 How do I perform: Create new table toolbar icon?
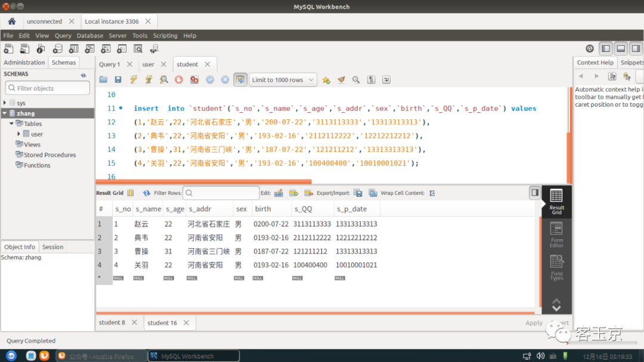[x=73, y=49]
